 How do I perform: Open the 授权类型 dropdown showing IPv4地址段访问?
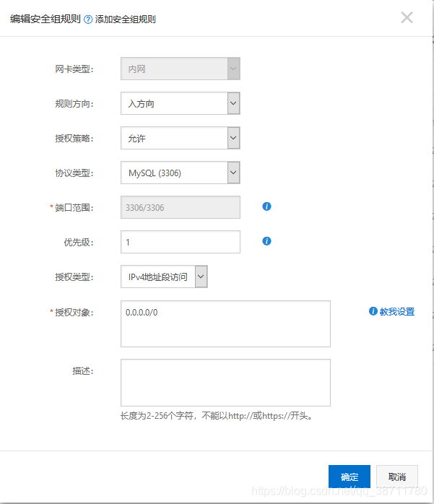[164, 277]
